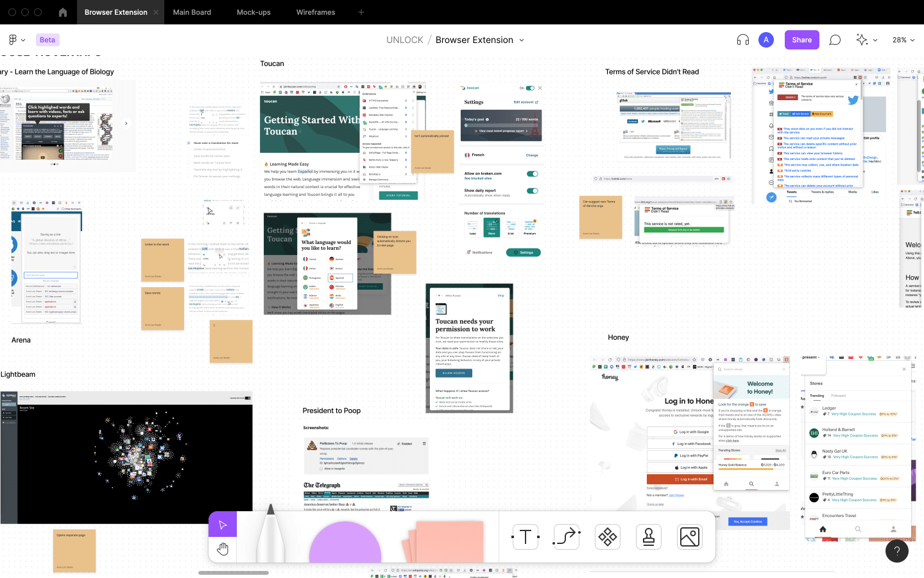Viewport: 924px width, 578px height.
Task: Choose the purple circle shape tool
Action: coord(345,541)
